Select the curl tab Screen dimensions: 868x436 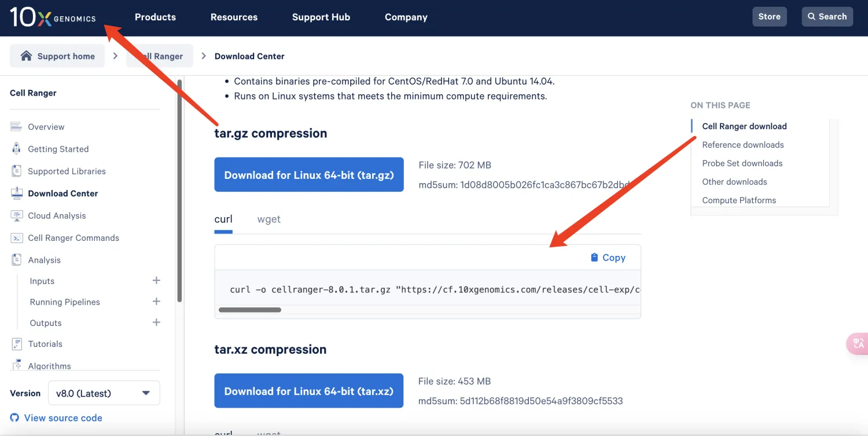(223, 219)
